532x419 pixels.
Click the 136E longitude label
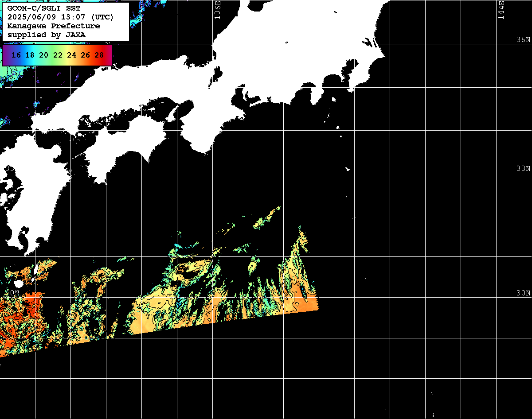point(217,10)
